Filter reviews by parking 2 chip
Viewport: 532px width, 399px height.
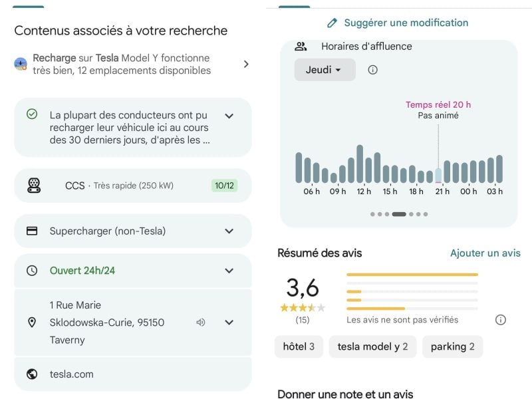click(x=453, y=346)
